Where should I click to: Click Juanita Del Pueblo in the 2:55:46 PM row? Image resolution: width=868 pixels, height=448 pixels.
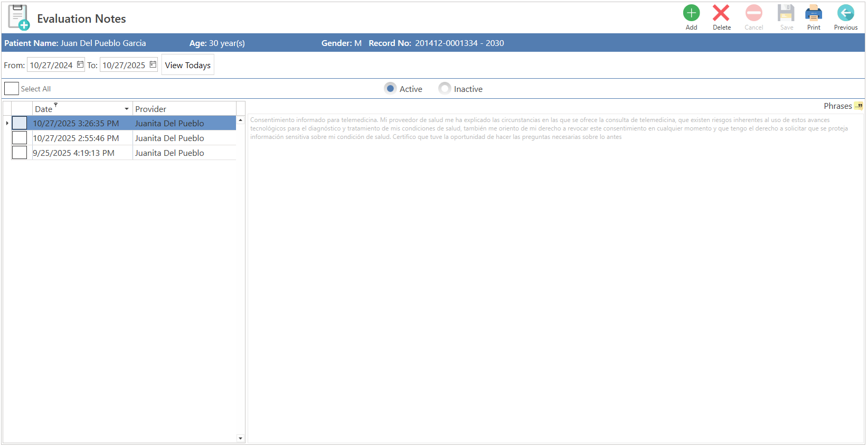[169, 138]
